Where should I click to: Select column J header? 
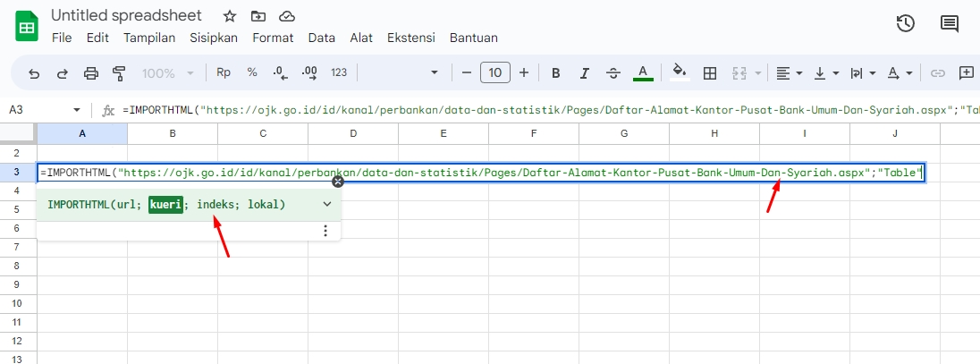click(x=895, y=133)
